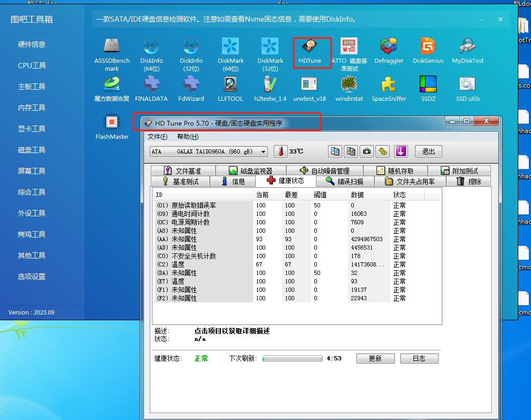Select 显卡工具 in toolbox sidebar

pyautogui.click(x=32, y=129)
